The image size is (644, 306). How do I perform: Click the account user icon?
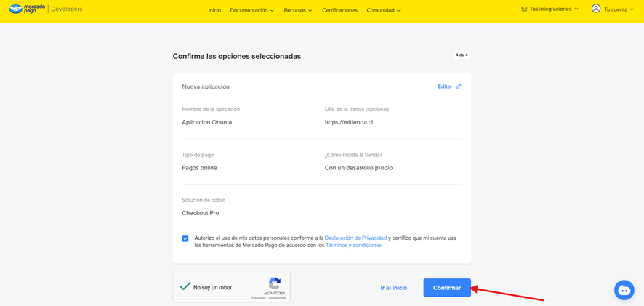tap(596, 9)
